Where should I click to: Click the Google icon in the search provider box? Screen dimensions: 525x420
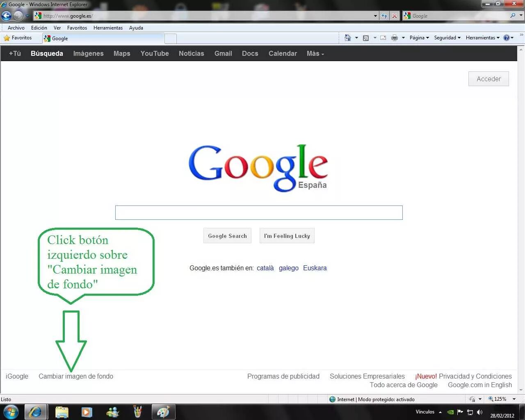click(x=407, y=16)
